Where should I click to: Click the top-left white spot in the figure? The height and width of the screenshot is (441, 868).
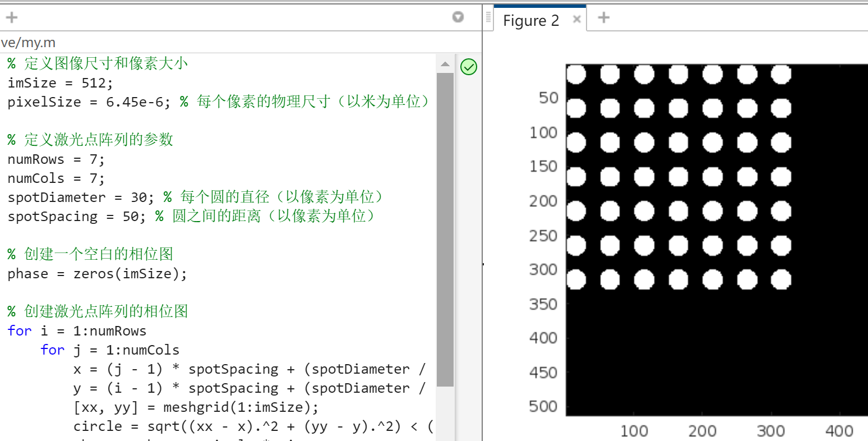tap(576, 74)
